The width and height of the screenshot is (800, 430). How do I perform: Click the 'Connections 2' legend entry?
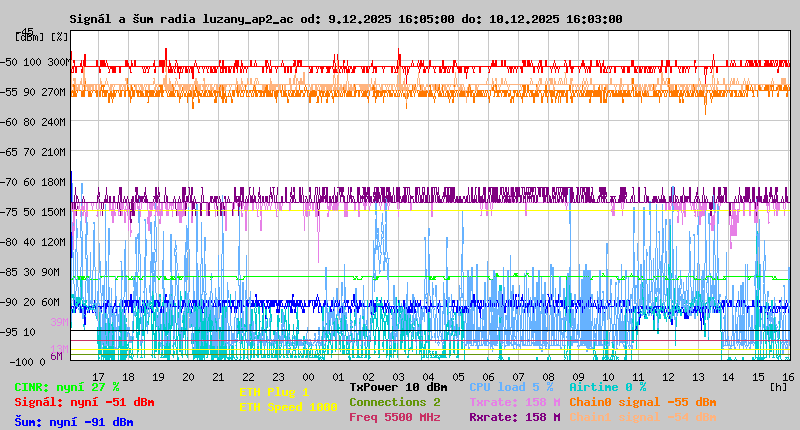pyautogui.click(x=394, y=401)
